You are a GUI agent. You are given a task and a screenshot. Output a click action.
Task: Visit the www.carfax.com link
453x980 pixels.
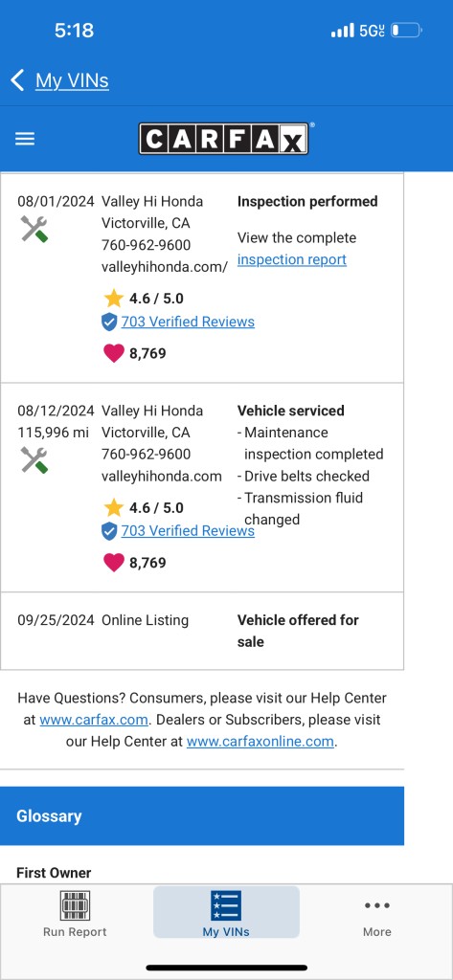point(94,720)
